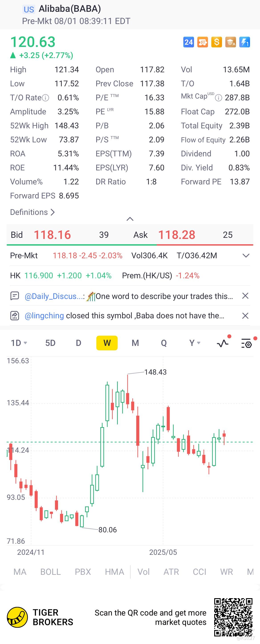The image size is (260, 644).
Task: Tap the Mkt Cap info icon
Action: (x=218, y=98)
